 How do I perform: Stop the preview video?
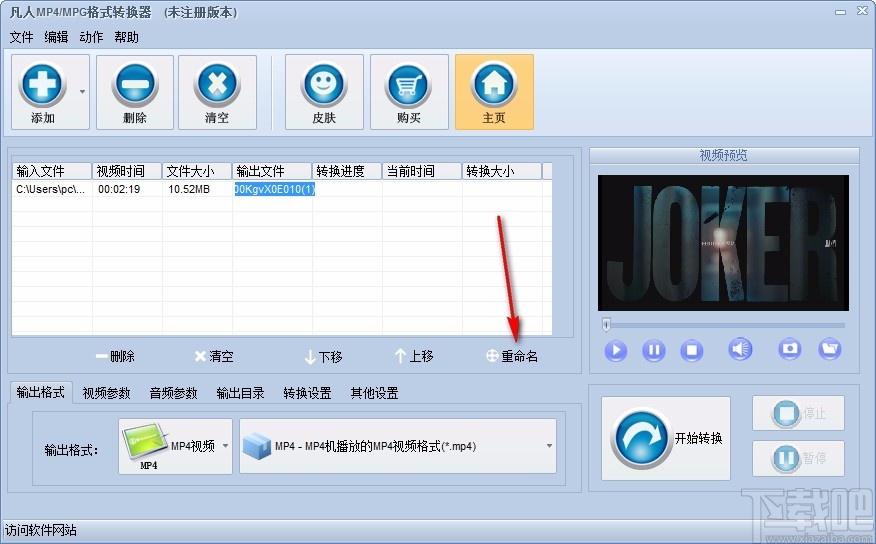tap(692, 350)
